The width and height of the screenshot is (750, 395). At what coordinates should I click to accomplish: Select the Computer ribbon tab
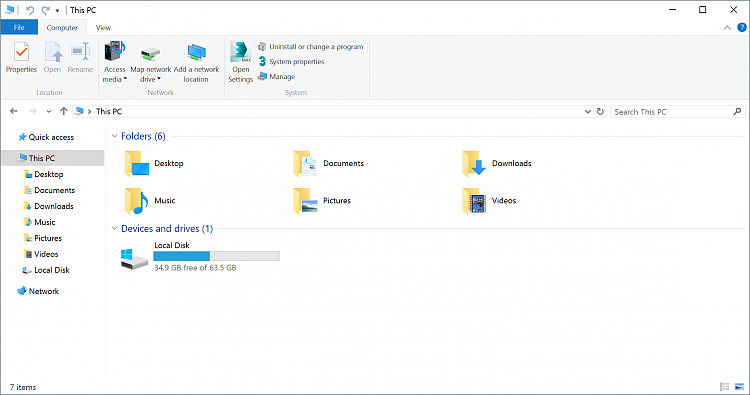tap(62, 28)
